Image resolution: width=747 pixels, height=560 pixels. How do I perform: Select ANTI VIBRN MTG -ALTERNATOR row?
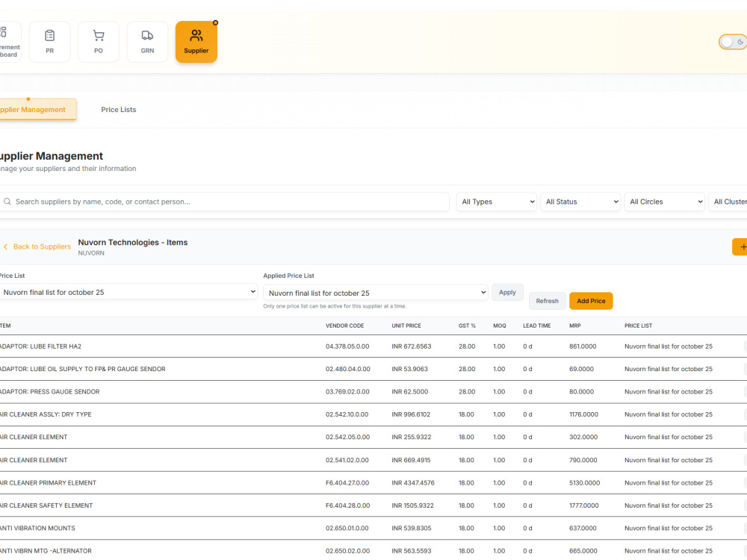(x=373, y=550)
